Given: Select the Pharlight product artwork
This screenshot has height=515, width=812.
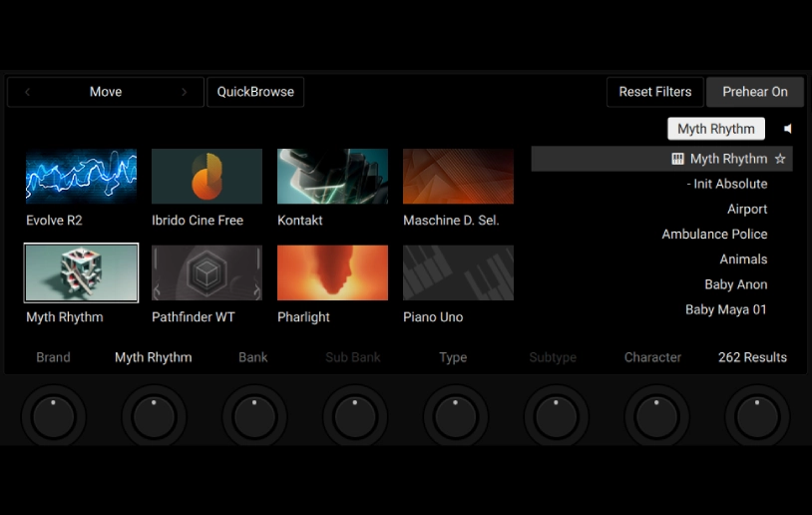Looking at the screenshot, I should tap(332, 272).
